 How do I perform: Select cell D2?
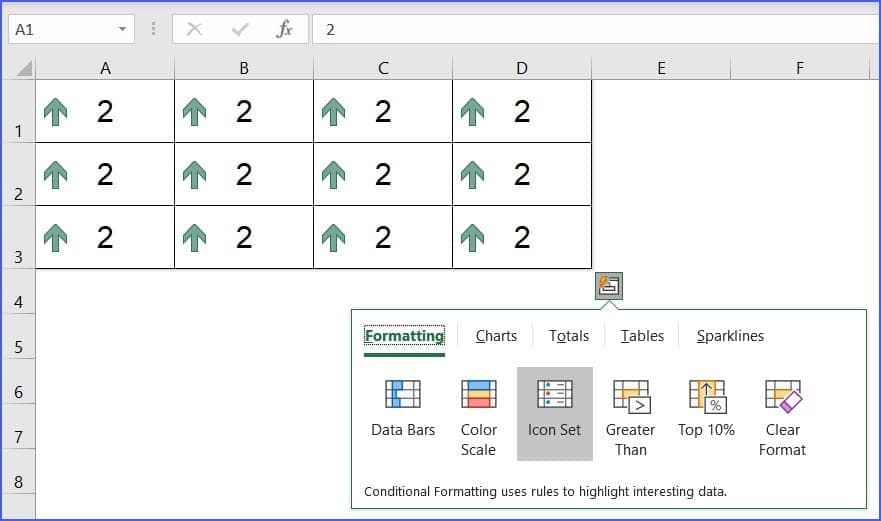point(522,174)
